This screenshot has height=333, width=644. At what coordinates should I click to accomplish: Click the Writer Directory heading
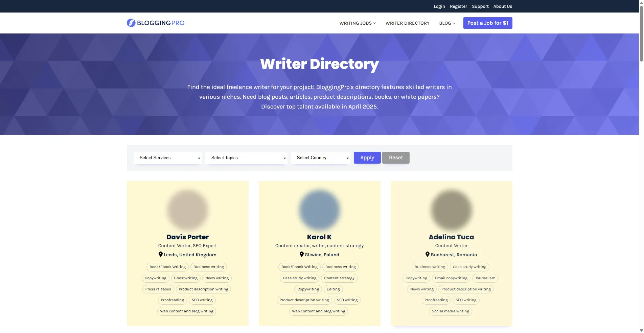click(x=320, y=64)
